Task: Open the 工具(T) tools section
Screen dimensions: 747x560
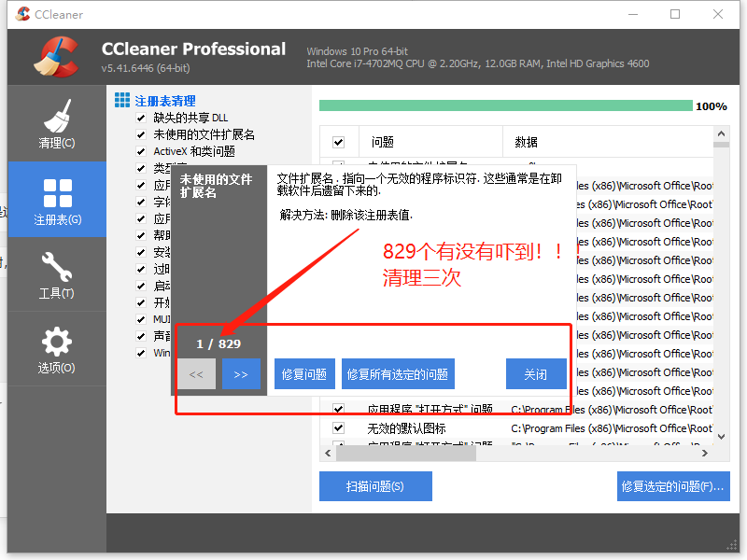Action: (57, 274)
